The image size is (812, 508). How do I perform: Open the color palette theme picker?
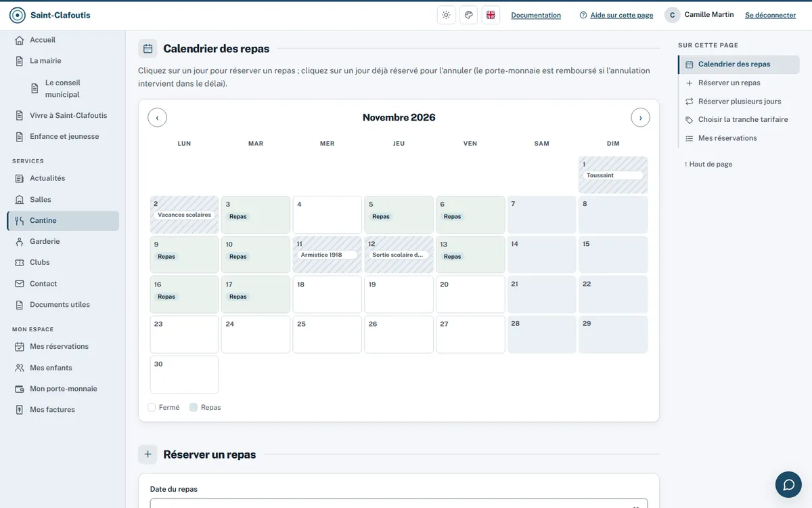468,15
